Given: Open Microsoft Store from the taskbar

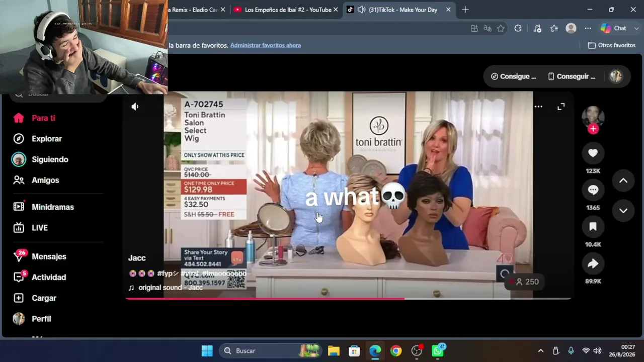Looking at the screenshot, I should [355, 351].
